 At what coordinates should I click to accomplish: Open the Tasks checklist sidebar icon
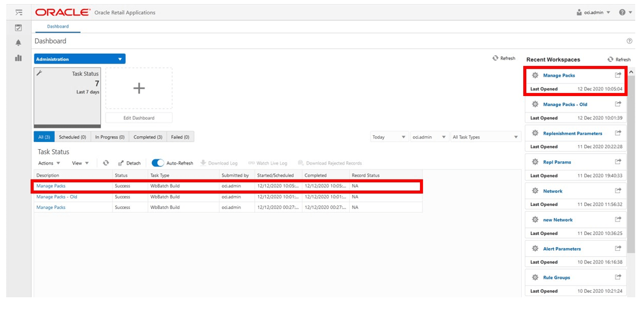coord(19,27)
